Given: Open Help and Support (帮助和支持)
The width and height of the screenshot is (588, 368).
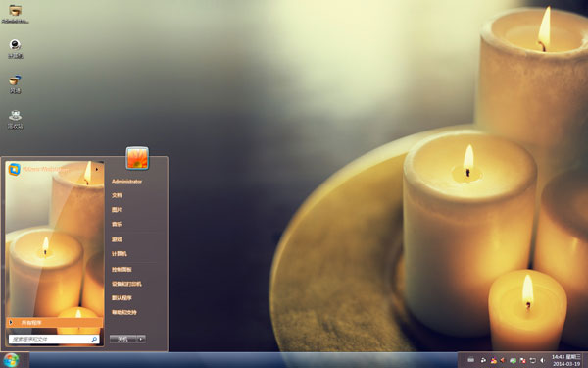Looking at the screenshot, I should (124, 312).
